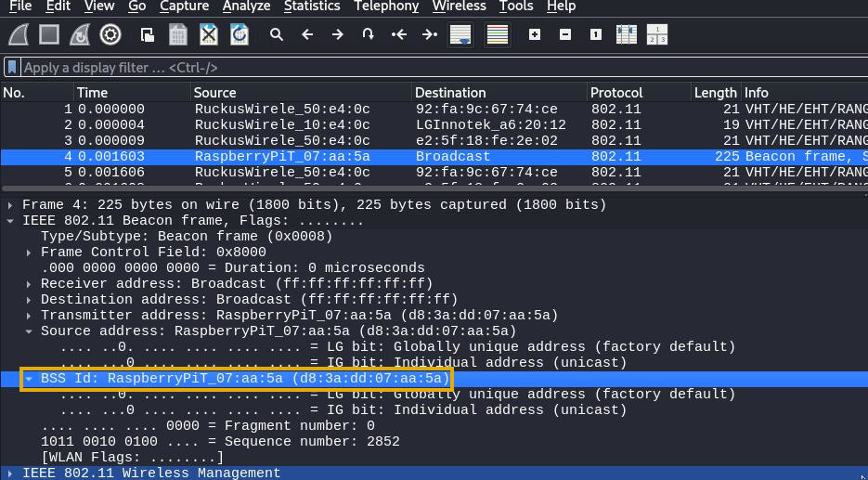
Task: Sort by Destination column header
Action: (499, 93)
